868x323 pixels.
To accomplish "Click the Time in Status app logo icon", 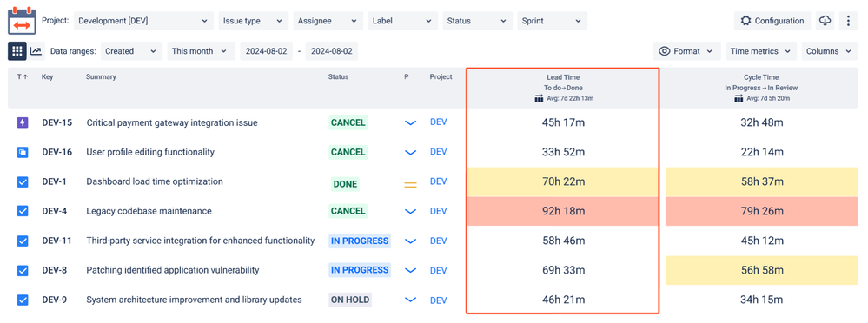I will coord(22,21).
